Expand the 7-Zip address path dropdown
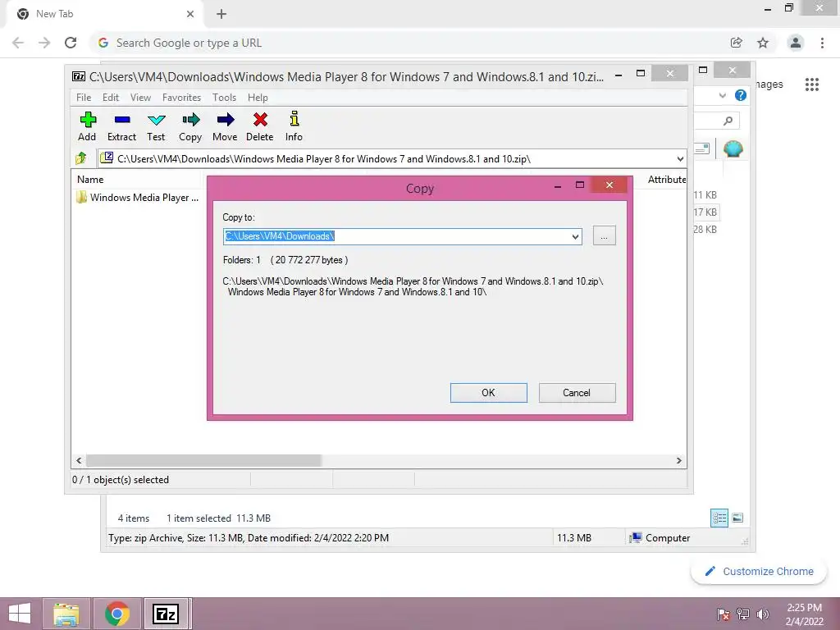 click(680, 159)
